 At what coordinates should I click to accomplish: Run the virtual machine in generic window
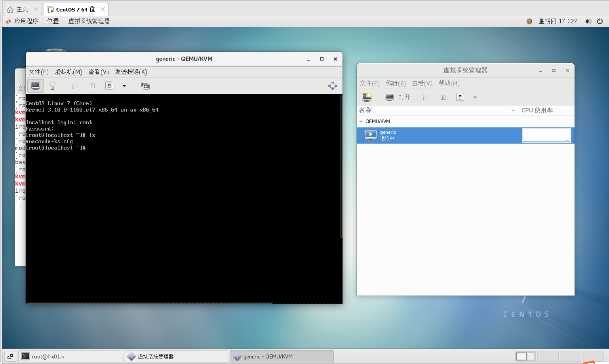75,86
